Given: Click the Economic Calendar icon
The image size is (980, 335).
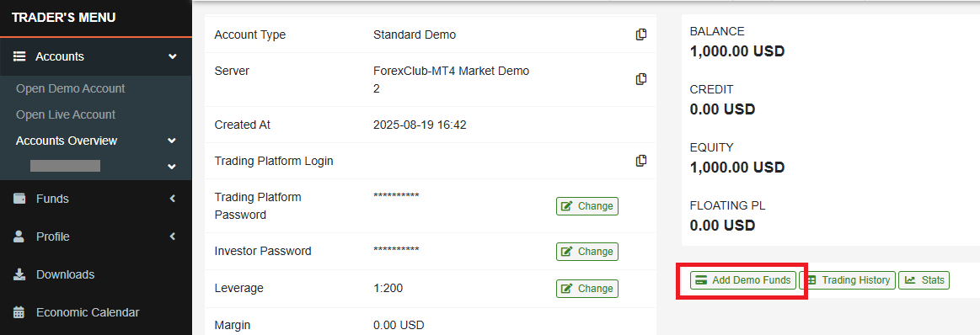Looking at the screenshot, I should (x=19, y=312).
